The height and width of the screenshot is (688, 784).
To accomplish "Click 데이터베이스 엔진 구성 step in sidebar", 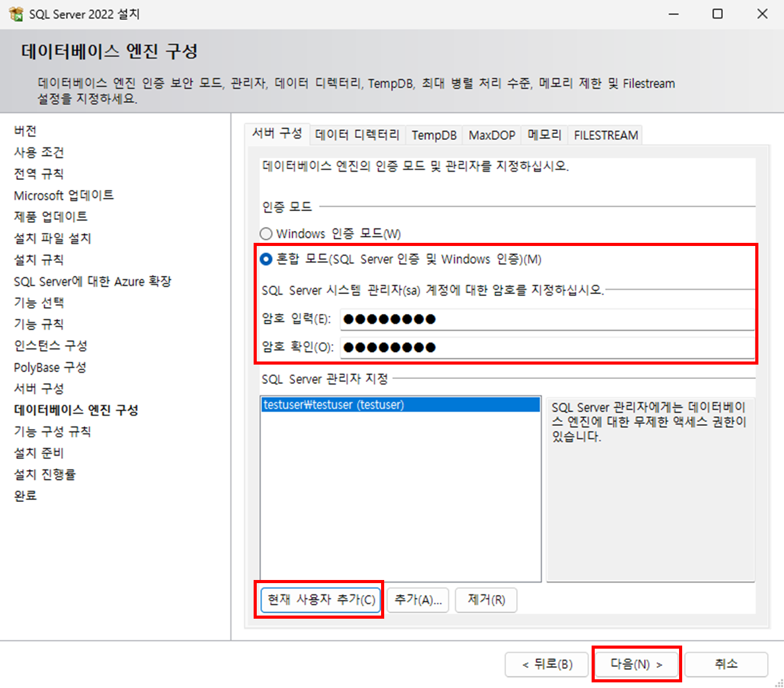I will (x=76, y=410).
